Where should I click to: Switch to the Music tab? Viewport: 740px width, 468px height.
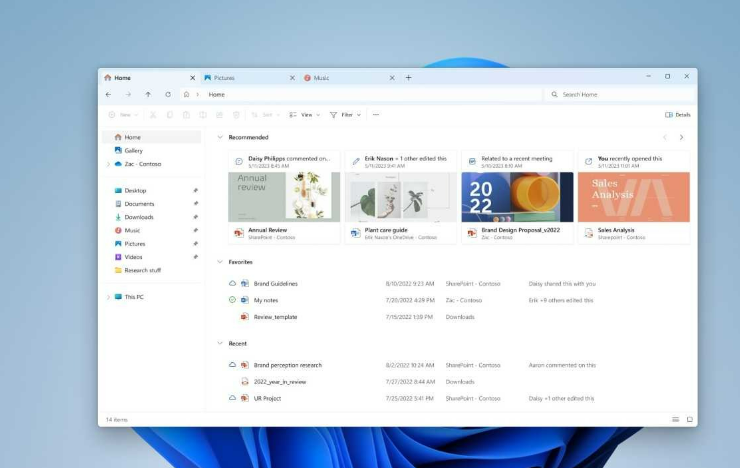[349, 78]
